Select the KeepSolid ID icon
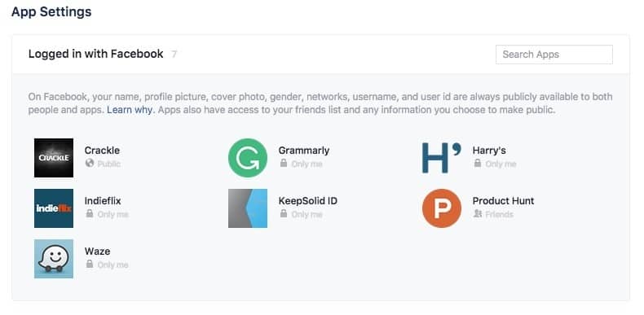 click(248, 208)
